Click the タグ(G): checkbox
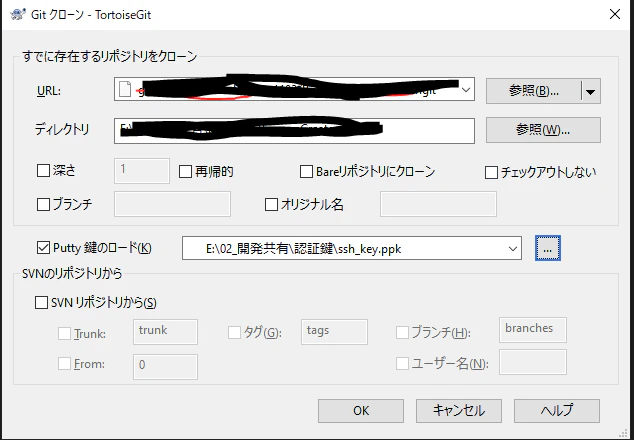 click(235, 333)
